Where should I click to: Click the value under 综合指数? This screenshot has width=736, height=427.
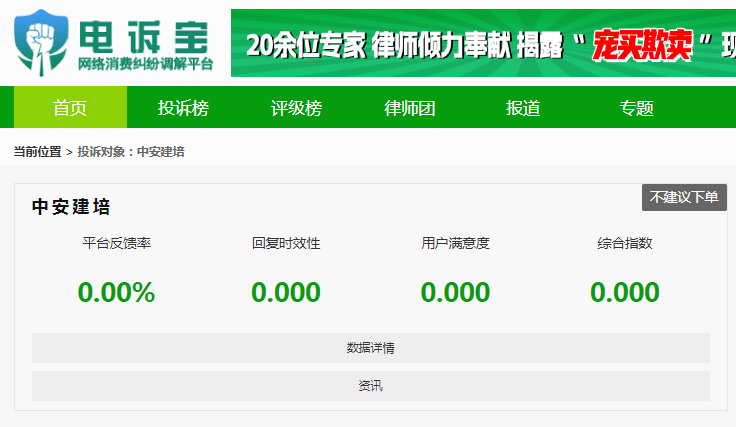tap(625, 292)
